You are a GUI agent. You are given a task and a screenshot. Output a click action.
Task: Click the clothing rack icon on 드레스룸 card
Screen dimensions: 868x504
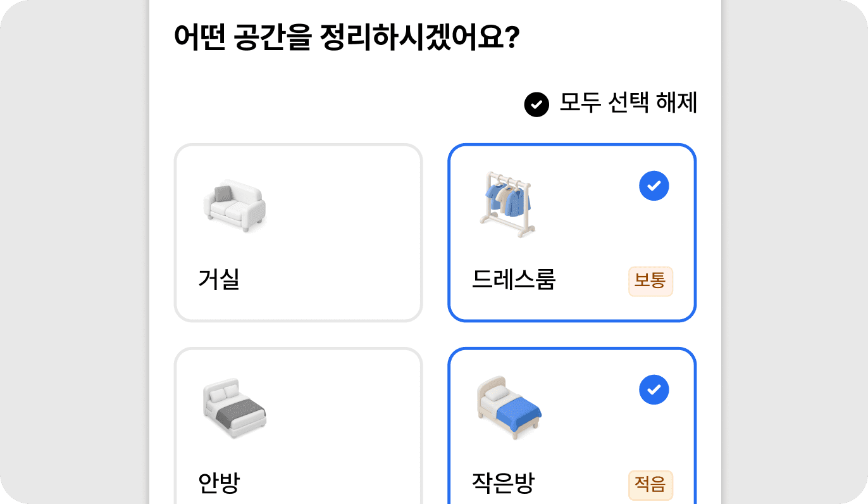pyautogui.click(x=508, y=203)
